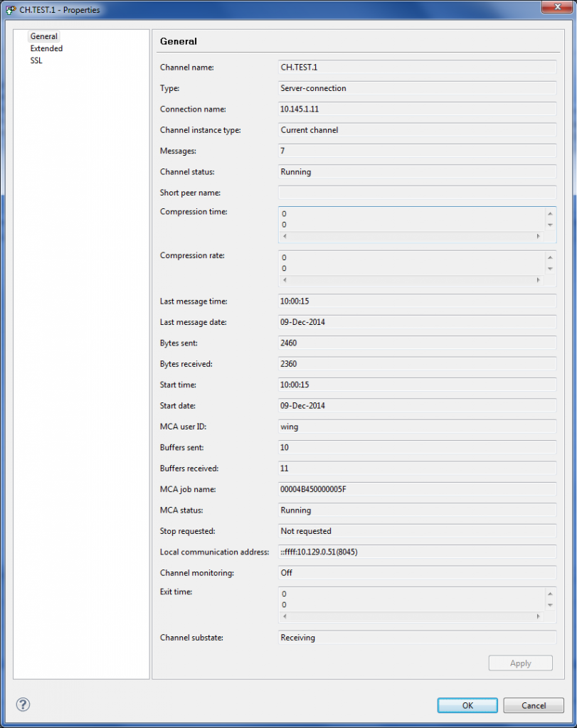
Task: Click the Channel monitoring field Off
Action: (417, 572)
